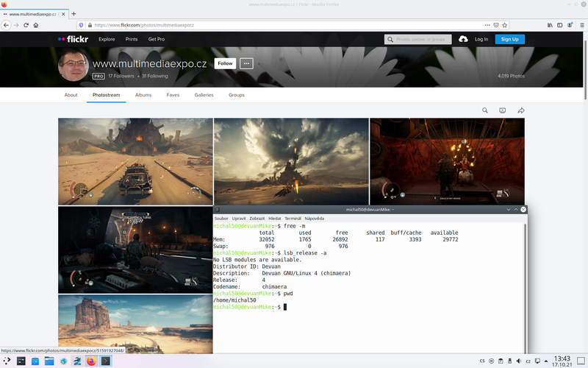The image size is (588, 368).
Task: Open the Terminál menu in the terminal
Action: coord(293,219)
